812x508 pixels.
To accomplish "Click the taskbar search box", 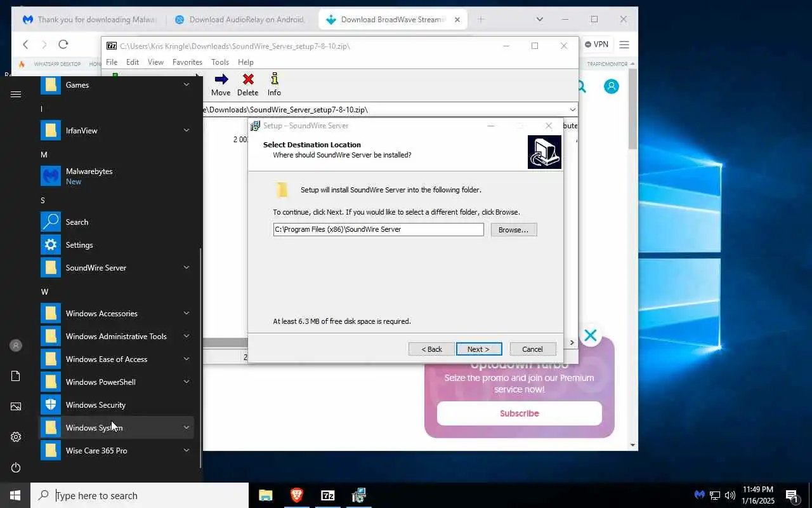I will point(140,495).
